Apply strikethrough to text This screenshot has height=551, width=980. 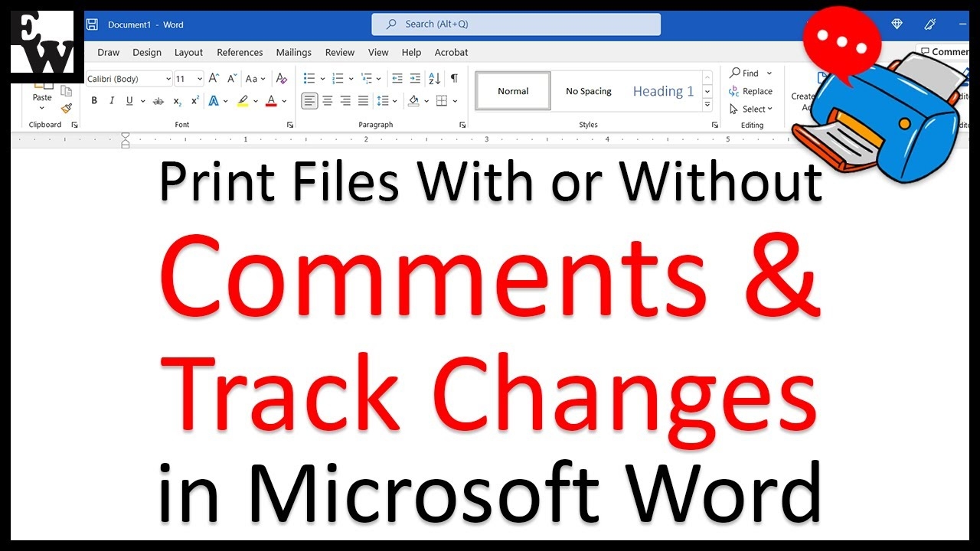158,101
